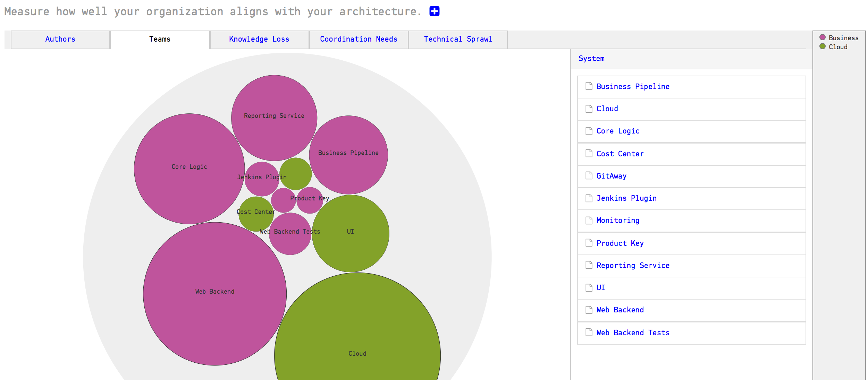Click the Cloud legend color dot
The height and width of the screenshot is (380, 868).
pos(822,46)
